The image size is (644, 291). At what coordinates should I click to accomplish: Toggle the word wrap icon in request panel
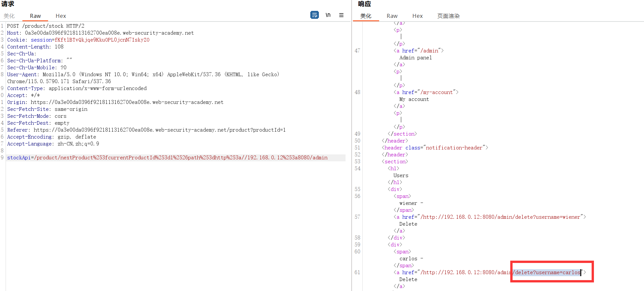(314, 15)
